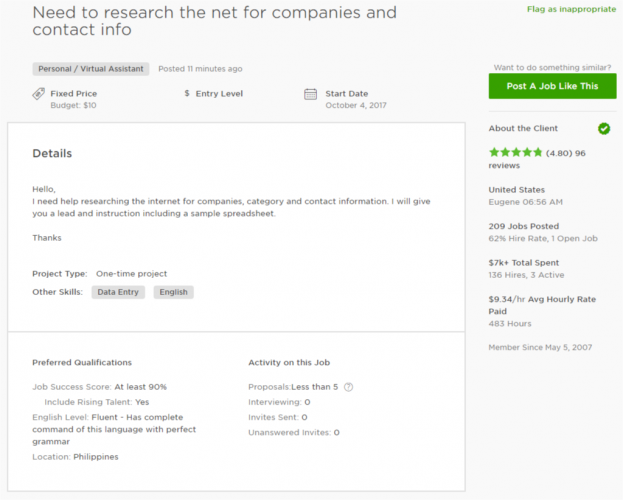Select the Personal / Virtual Assistant category tag
The height and width of the screenshot is (500, 623).
click(91, 69)
